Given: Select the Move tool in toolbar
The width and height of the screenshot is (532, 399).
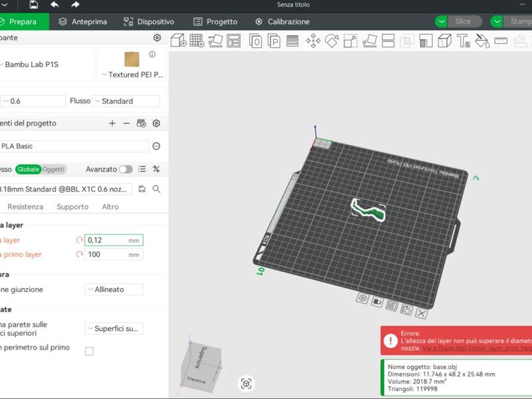Looking at the screenshot, I should [313, 41].
